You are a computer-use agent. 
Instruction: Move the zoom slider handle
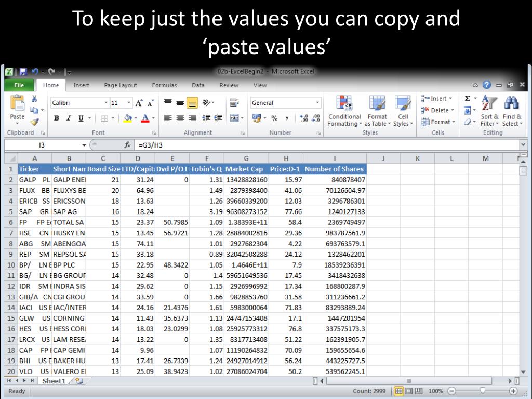coord(483,391)
